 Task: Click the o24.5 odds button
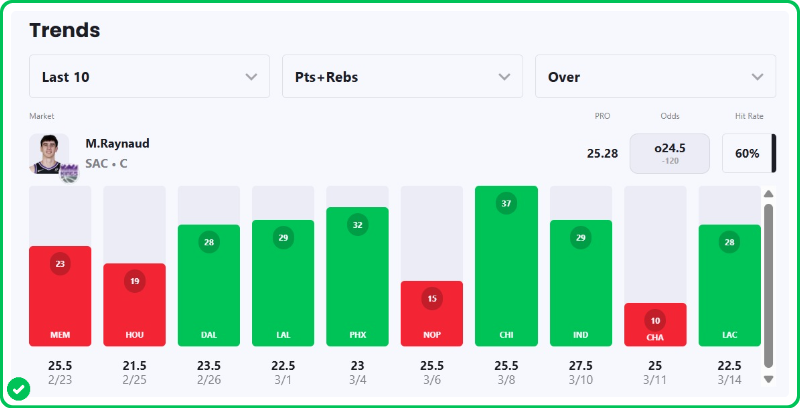669,153
